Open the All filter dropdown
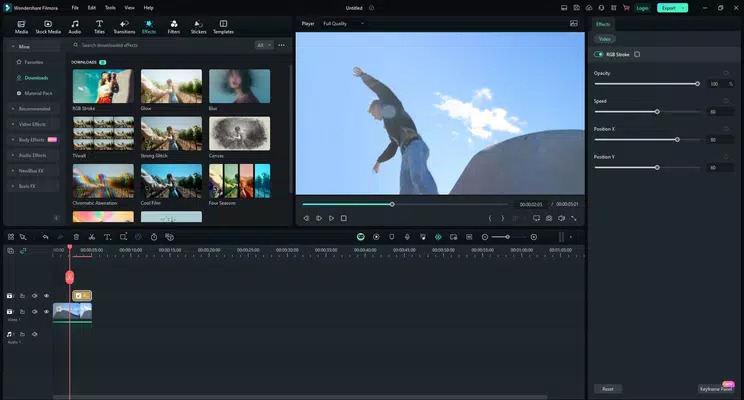Screen dimensions: 744x400 263,45
